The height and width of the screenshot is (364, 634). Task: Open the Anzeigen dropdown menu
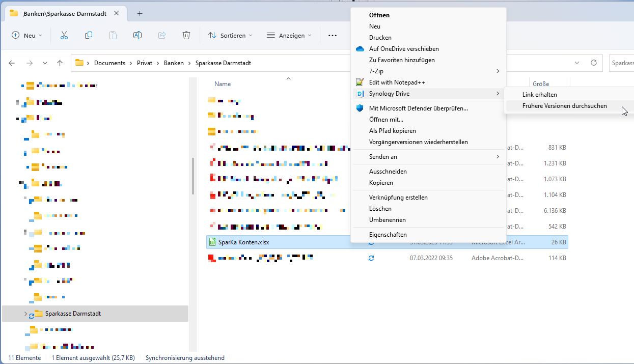pyautogui.click(x=289, y=35)
